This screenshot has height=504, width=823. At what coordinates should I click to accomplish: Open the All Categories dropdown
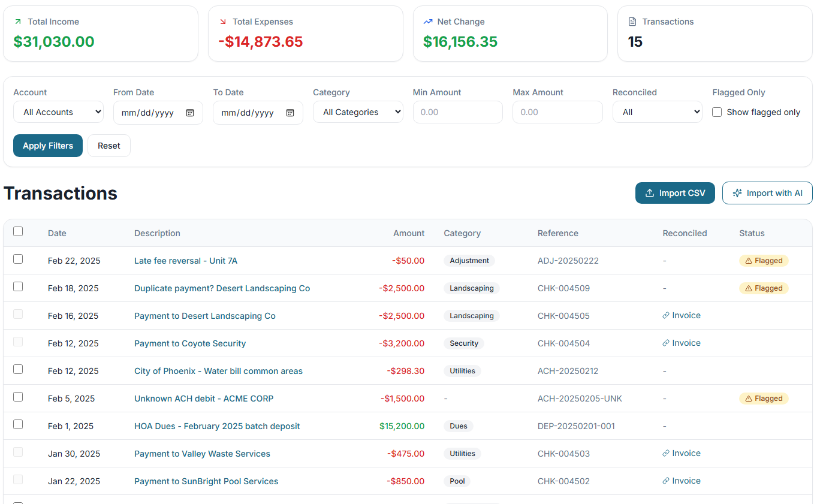pyautogui.click(x=358, y=112)
